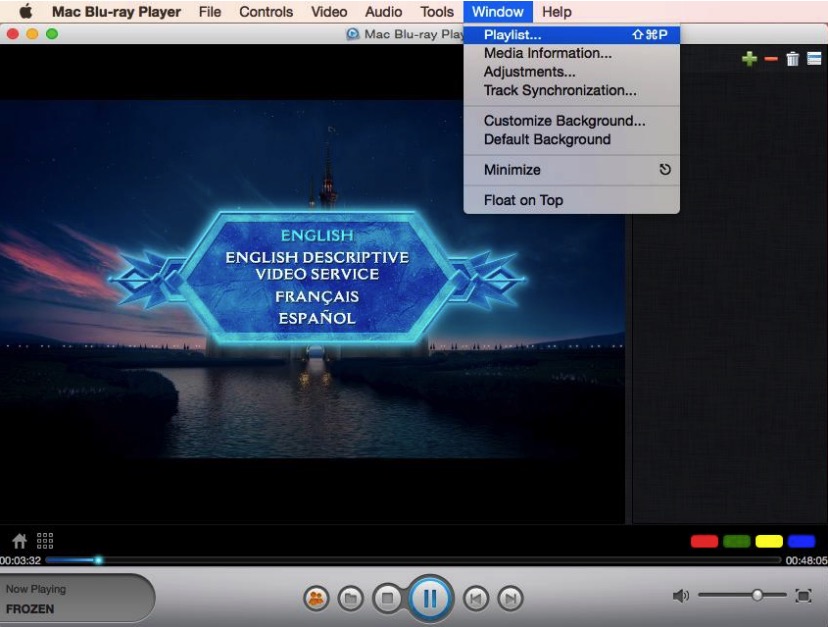Select FRANÇAIS language option
This screenshot has width=828, height=627.
[x=317, y=296]
